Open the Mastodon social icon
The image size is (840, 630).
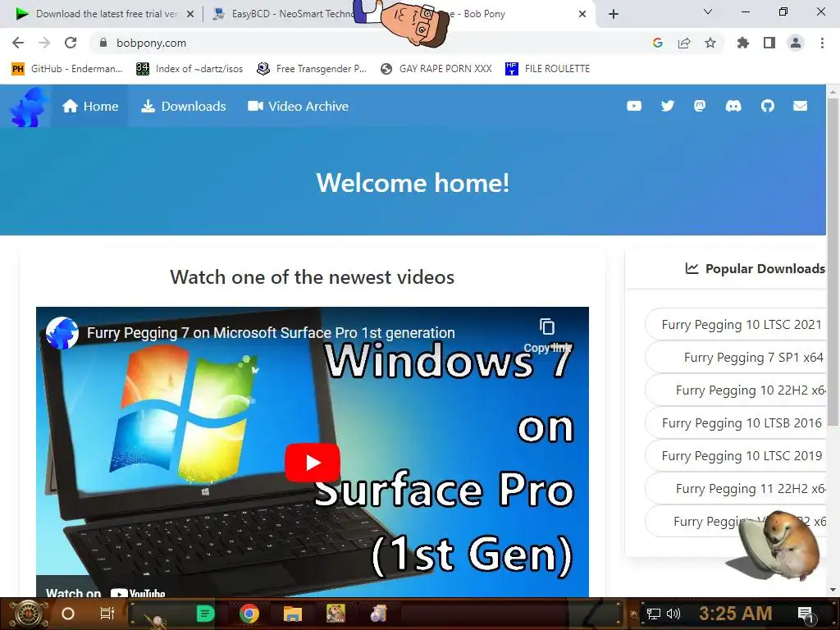click(x=700, y=106)
